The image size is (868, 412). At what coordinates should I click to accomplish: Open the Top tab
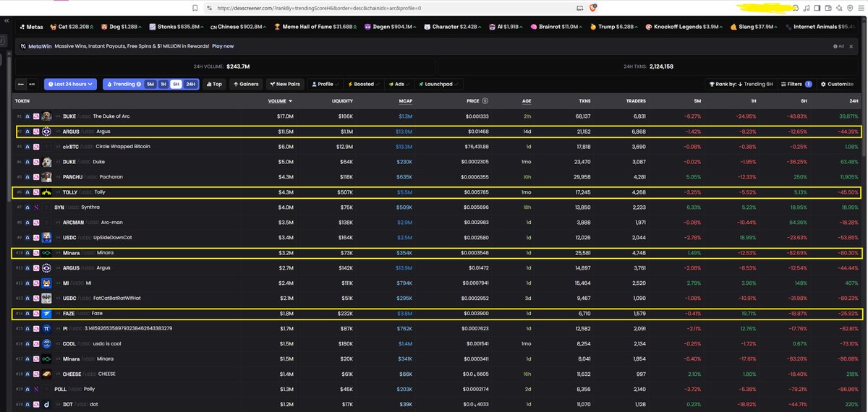tap(214, 84)
